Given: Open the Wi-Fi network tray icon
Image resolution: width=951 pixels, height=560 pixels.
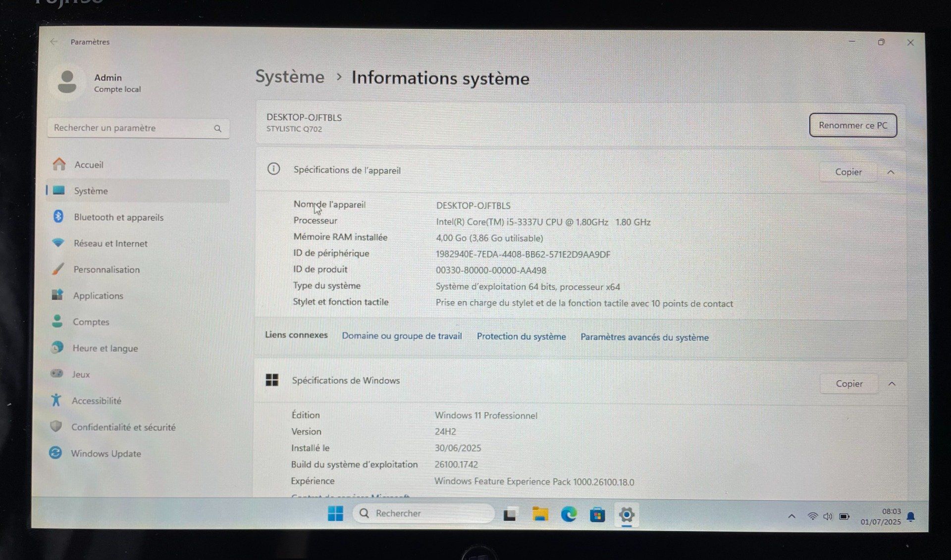Looking at the screenshot, I should [812, 516].
